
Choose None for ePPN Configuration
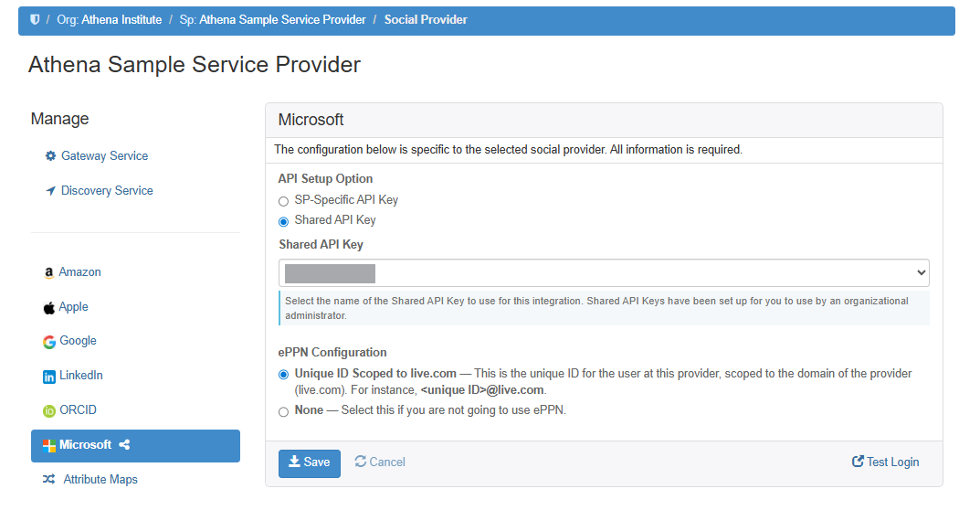(283, 411)
